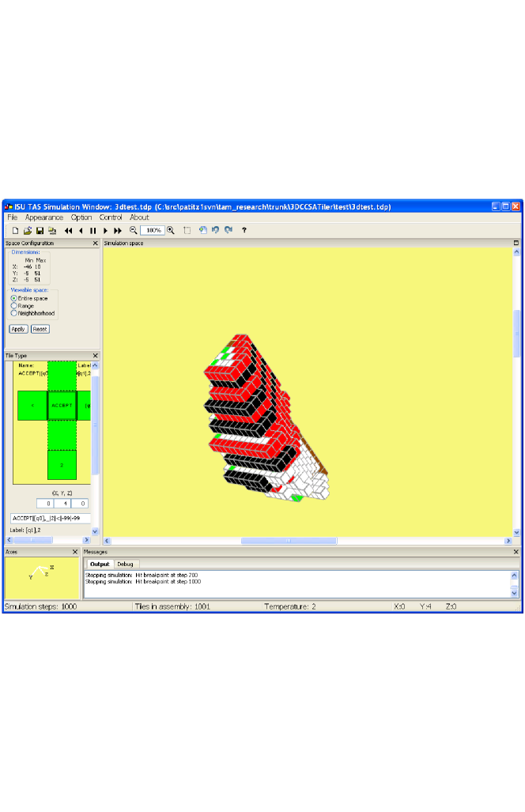Open the About menu
Image resolution: width=525 pixels, height=812 pixels.
click(x=139, y=217)
